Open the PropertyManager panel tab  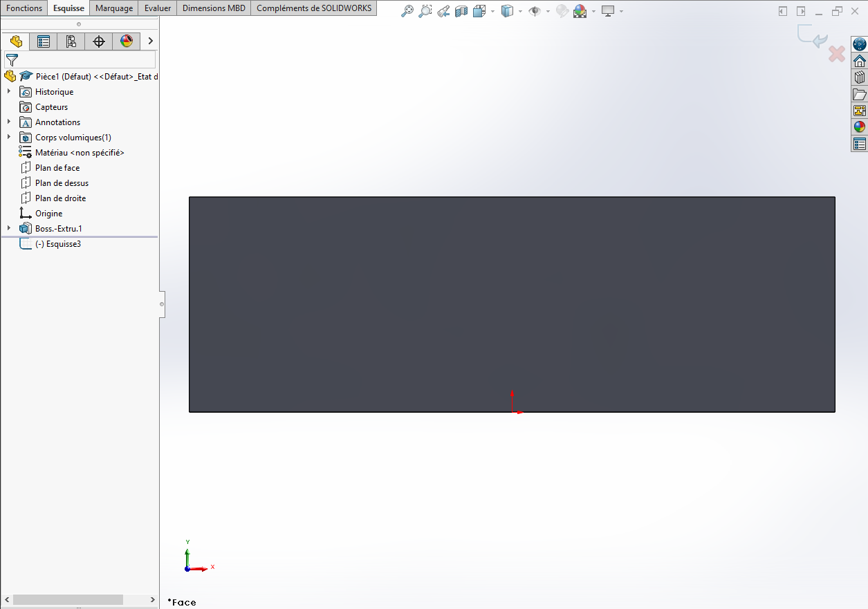(x=44, y=41)
